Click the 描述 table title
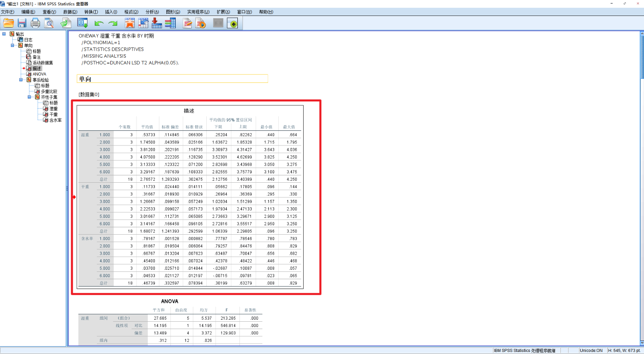The width and height of the screenshot is (644, 354). point(189,111)
